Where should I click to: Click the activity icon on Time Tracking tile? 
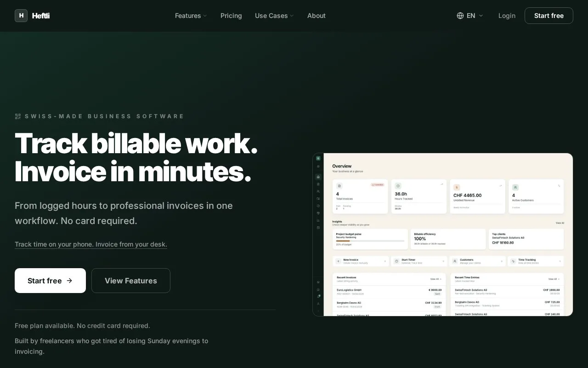tap(513, 261)
